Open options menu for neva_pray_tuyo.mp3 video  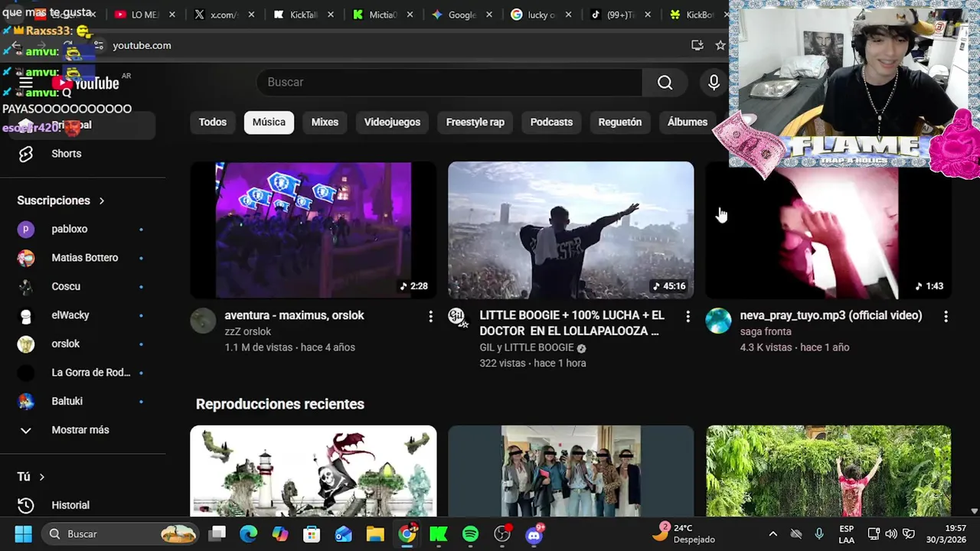946,316
